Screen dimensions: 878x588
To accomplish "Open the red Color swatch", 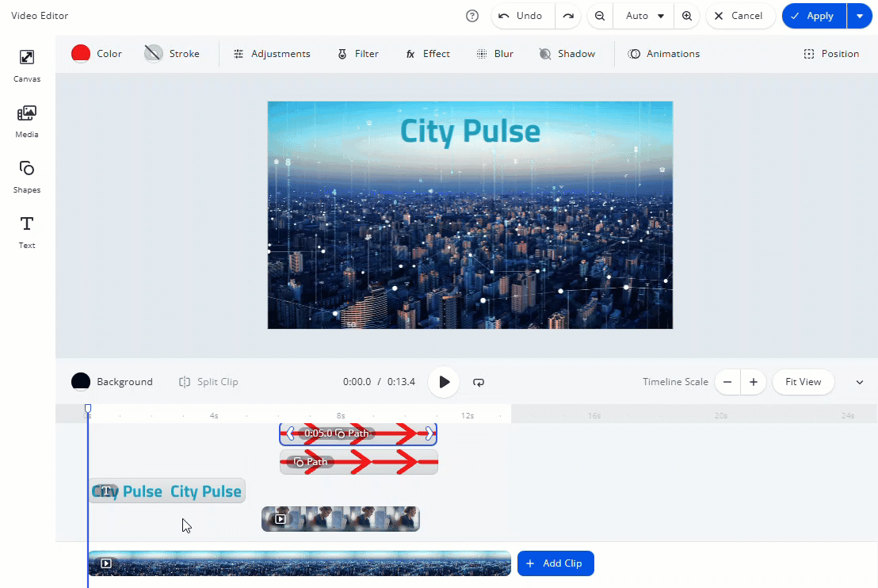I will point(81,54).
